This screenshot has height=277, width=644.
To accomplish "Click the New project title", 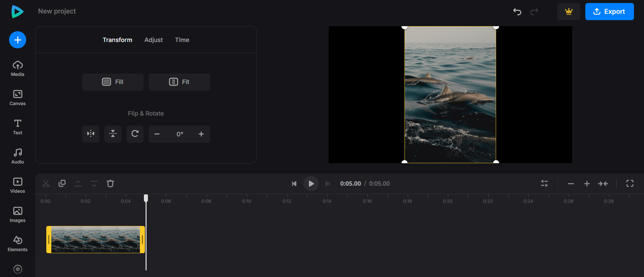I will [x=57, y=11].
